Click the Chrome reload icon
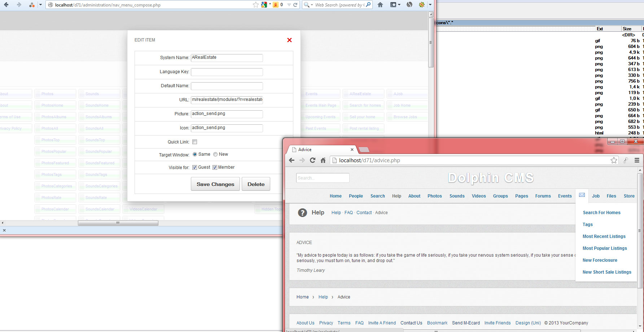The image size is (644, 332). coord(312,160)
